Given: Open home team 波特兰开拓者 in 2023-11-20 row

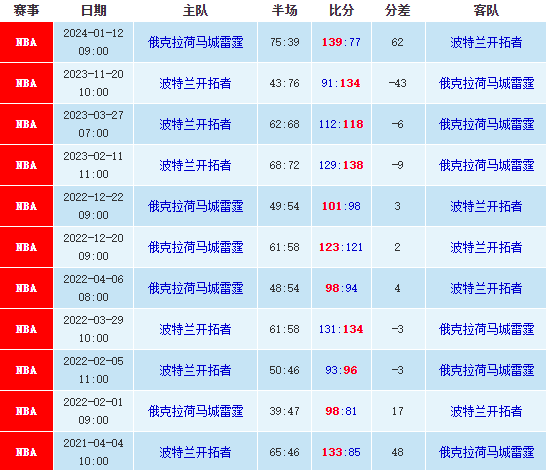Looking at the screenshot, I should (195, 83).
